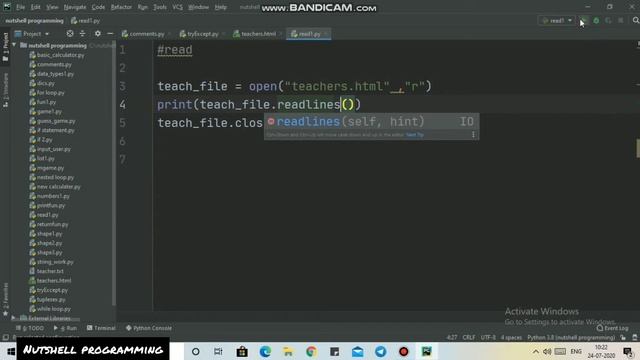640x360 pixels.
Task: Open the Run menu
Action: click(142, 7)
